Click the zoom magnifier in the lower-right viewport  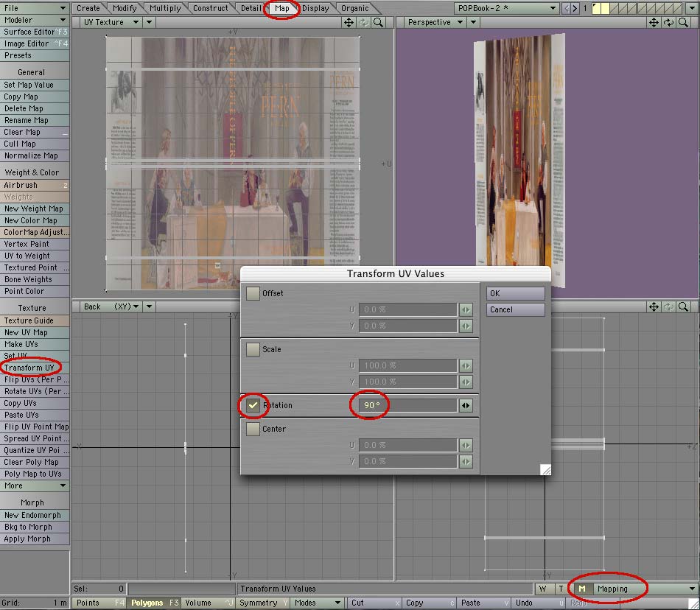(683, 306)
